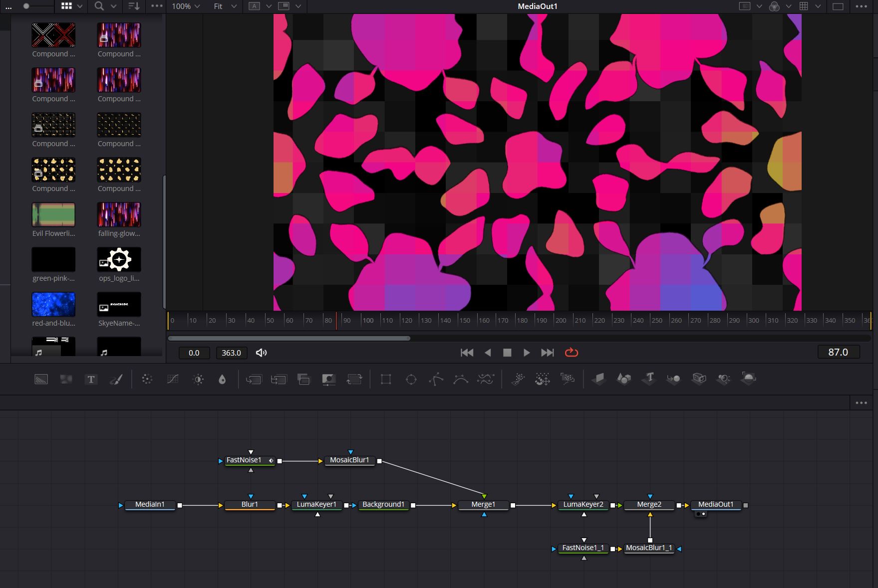Add an Ellipse mask tool
The height and width of the screenshot is (588, 878).
tap(411, 380)
